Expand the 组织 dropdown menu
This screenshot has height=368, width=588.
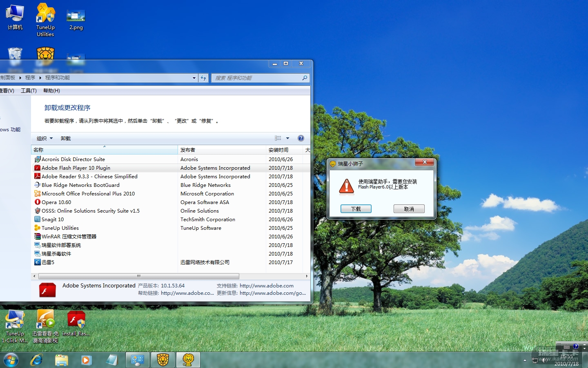point(45,139)
